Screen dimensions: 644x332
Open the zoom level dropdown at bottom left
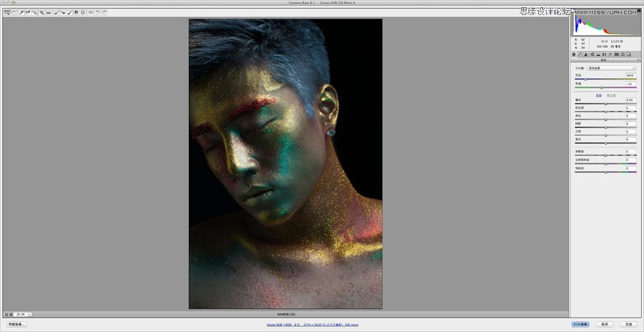click(x=29, y=313)
